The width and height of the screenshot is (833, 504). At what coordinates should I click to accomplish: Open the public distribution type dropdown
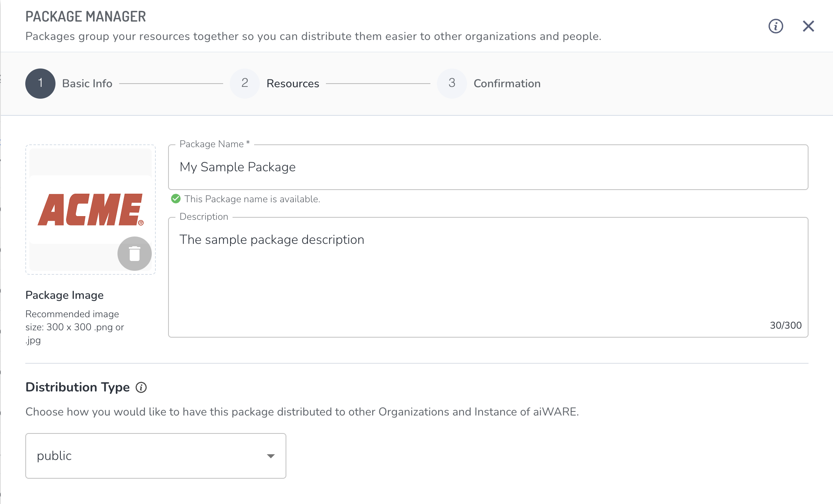pos(155,456)
